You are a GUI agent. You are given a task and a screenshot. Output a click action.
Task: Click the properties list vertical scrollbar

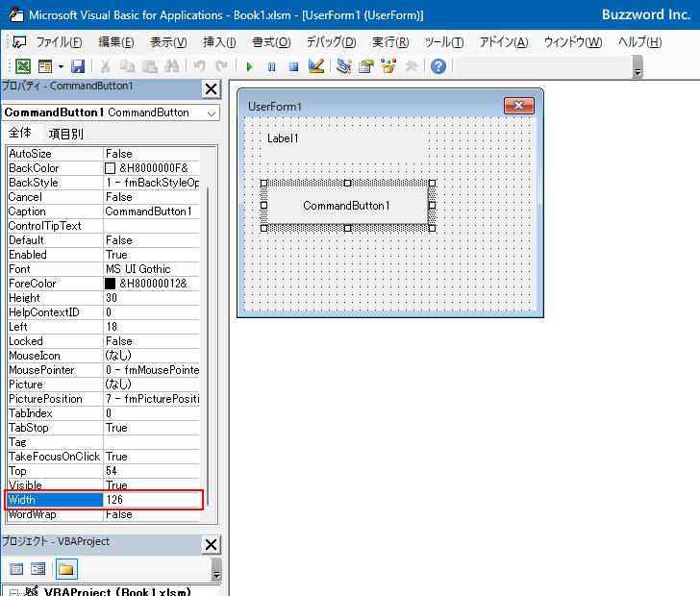coord(208,346)
